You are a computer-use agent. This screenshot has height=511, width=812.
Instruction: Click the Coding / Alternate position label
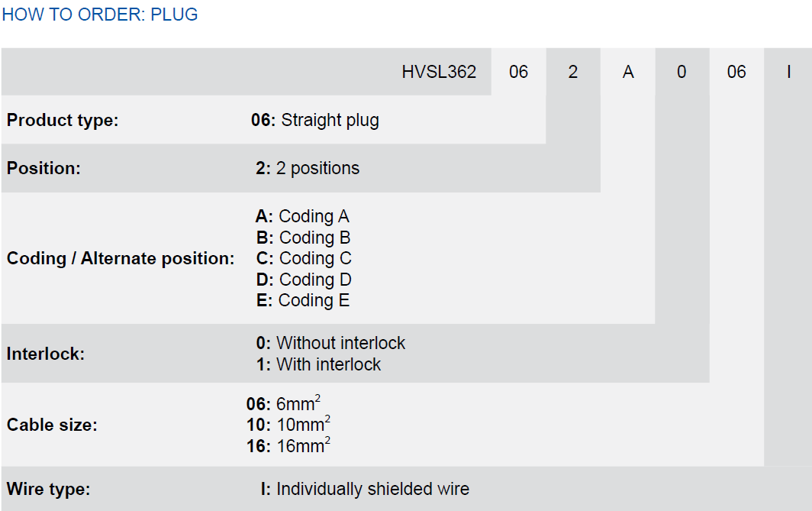click(x=121, y=258)
